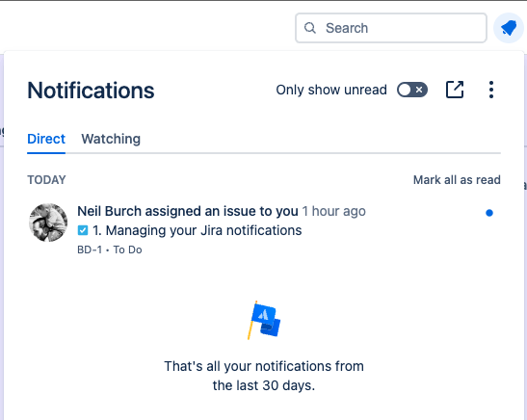527x420 pixels.
Task: Switch to the Watching tab
Action: coord(111,139)
